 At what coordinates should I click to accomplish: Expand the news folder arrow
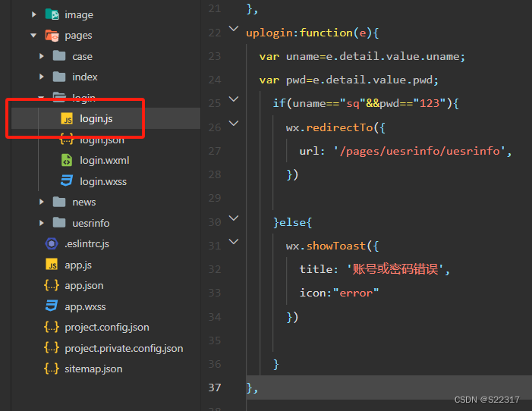pyautogui.click(x=42, y=202)
